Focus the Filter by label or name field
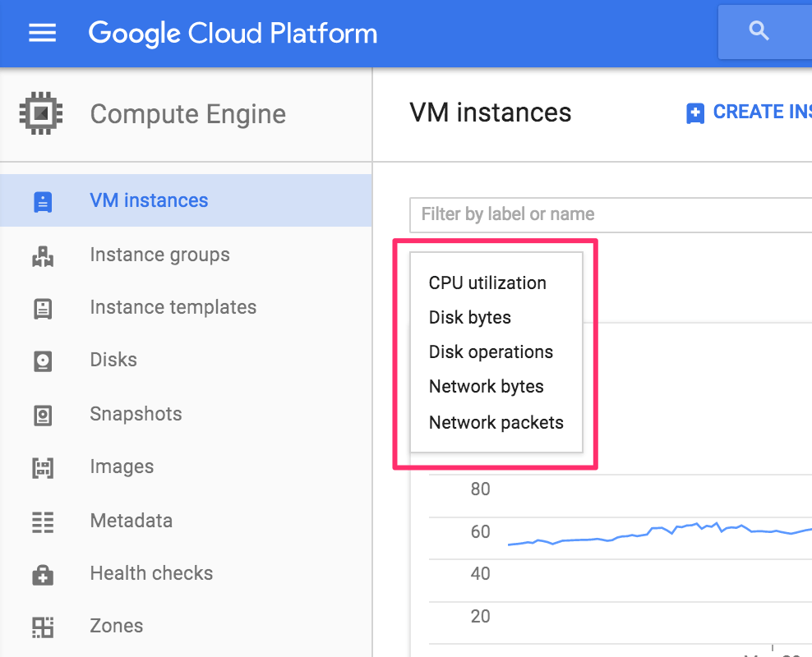This screenshot has width=812, height=657. click(608, 215)
